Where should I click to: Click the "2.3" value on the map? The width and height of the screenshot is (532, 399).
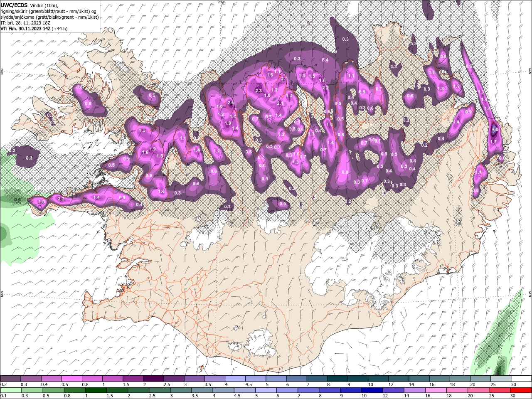(258, 91)
